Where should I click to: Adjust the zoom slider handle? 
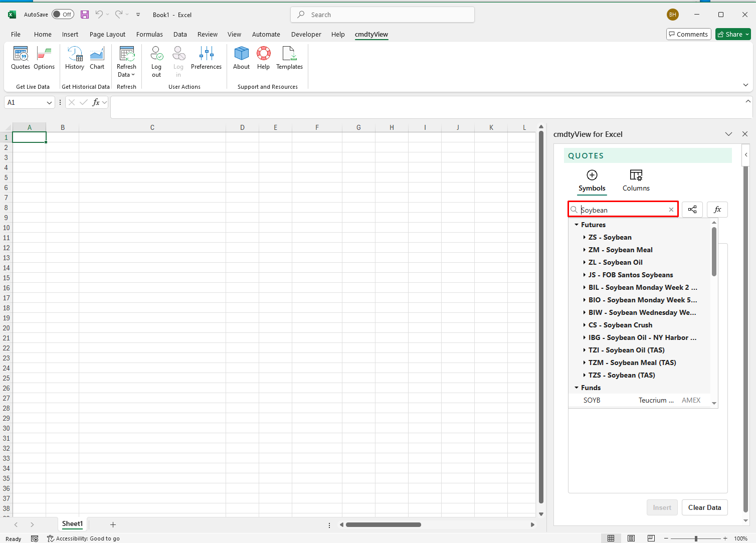coord(696,538)
